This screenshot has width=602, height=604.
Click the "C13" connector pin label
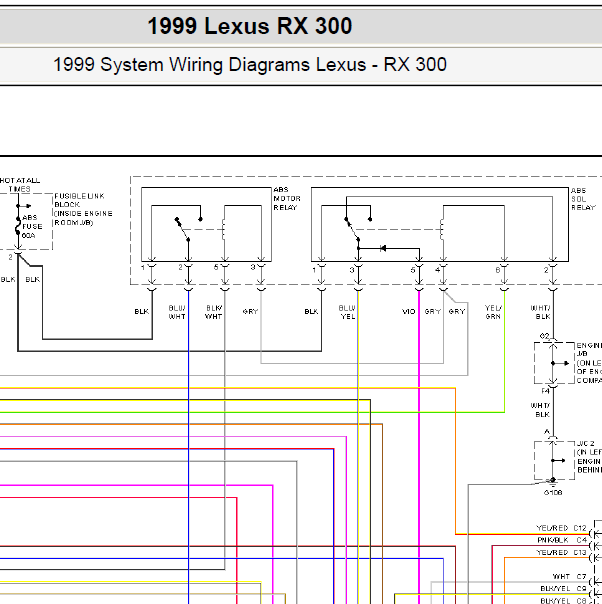(580, 552)
